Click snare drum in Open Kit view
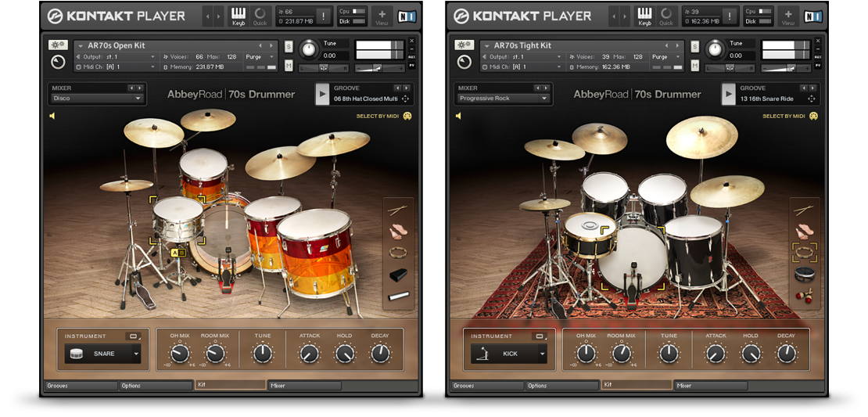Viewport: 868px width, 417px height. click(x=178, y=219)
